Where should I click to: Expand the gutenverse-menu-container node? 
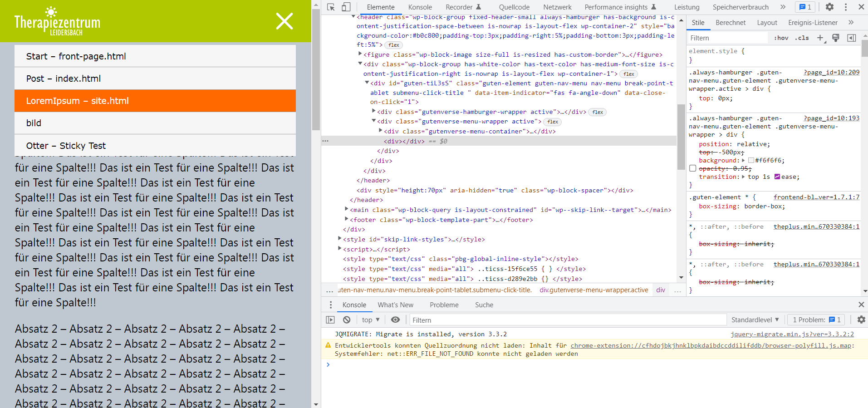tap(381, 131)
